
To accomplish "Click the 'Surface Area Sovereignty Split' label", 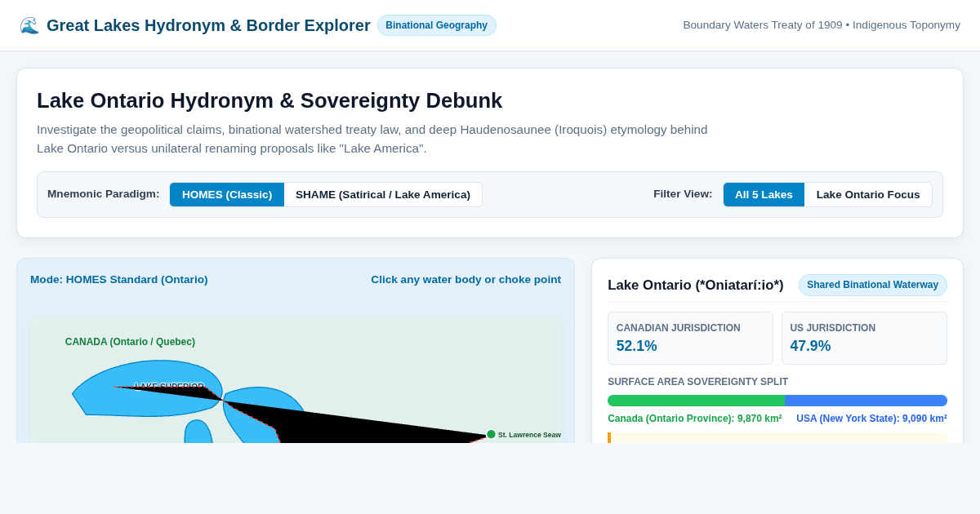I will [x=697, y=382].
